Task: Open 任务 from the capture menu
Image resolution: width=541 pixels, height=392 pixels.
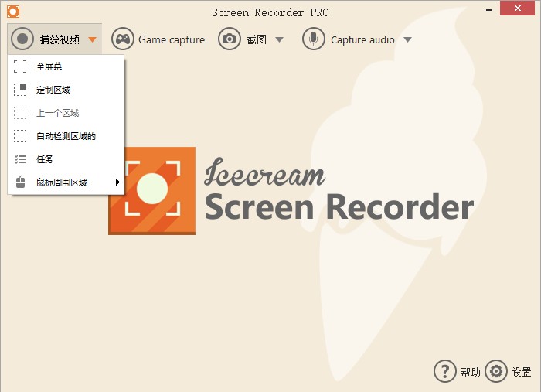Action: (x=66, y=159)
